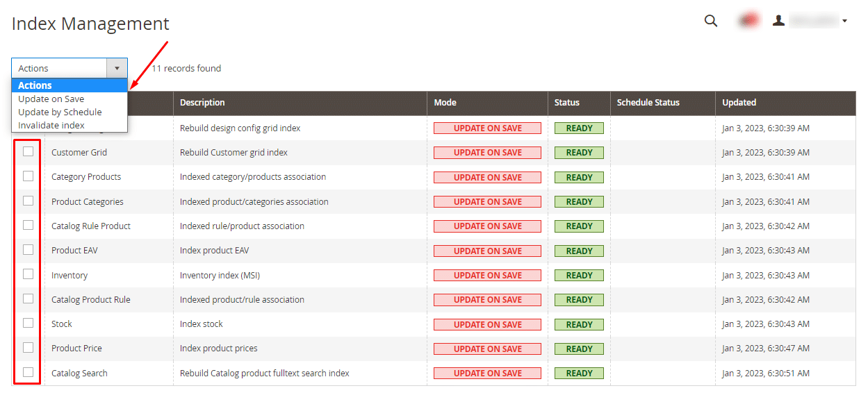
Task: Check the Customer Grid indexer checkbox
Action: (28, 151)
